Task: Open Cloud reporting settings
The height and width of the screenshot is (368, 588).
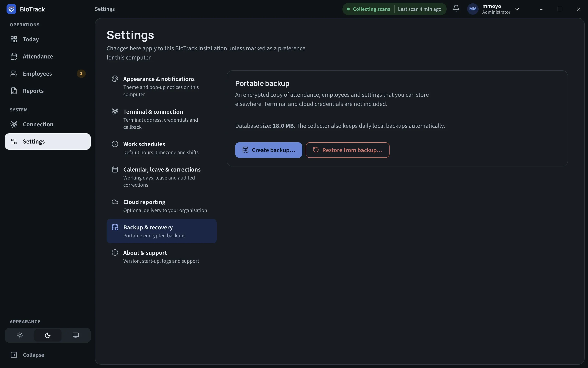Action: tap(161, 206)
